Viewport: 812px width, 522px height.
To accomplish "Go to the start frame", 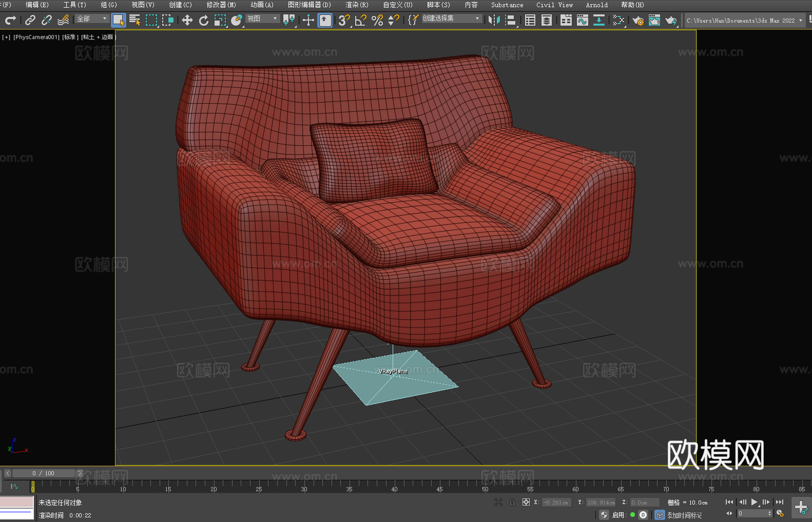I will point(729,502).
